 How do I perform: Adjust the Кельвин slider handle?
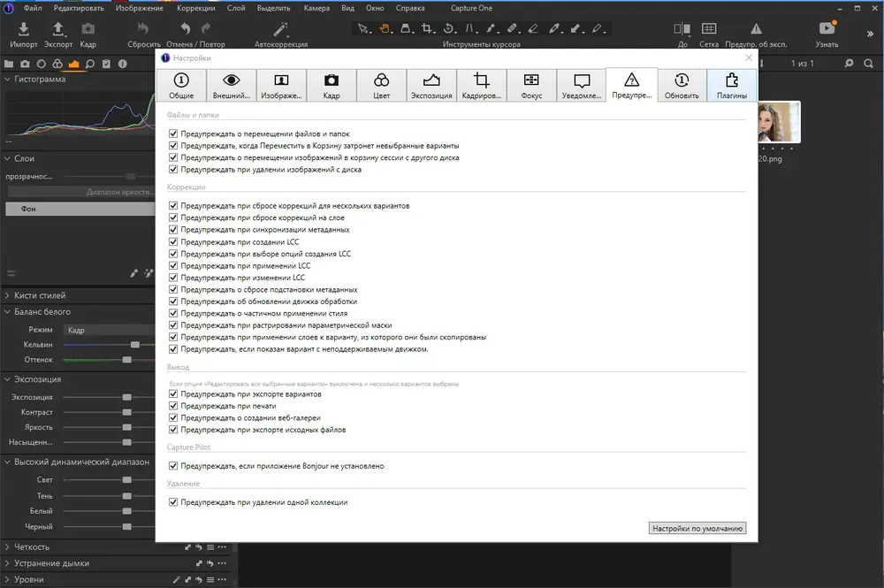(x=134, y=345)
